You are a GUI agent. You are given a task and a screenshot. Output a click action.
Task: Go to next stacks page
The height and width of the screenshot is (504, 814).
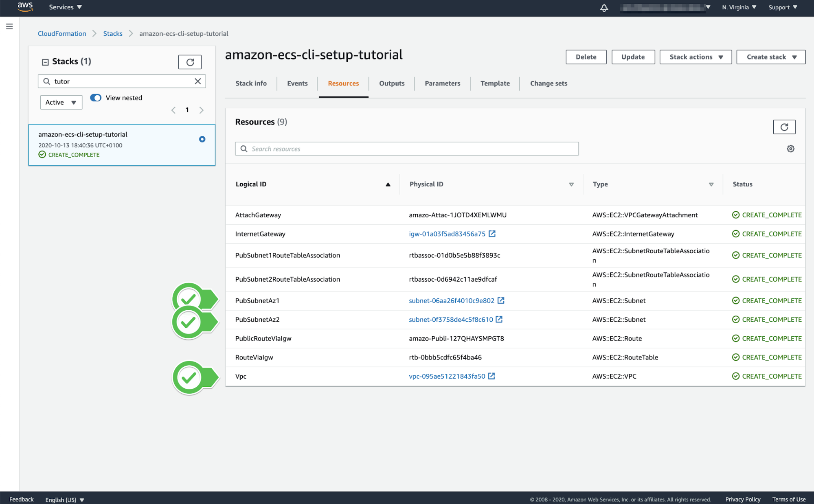pyautogui.click(x=201, y=110)
